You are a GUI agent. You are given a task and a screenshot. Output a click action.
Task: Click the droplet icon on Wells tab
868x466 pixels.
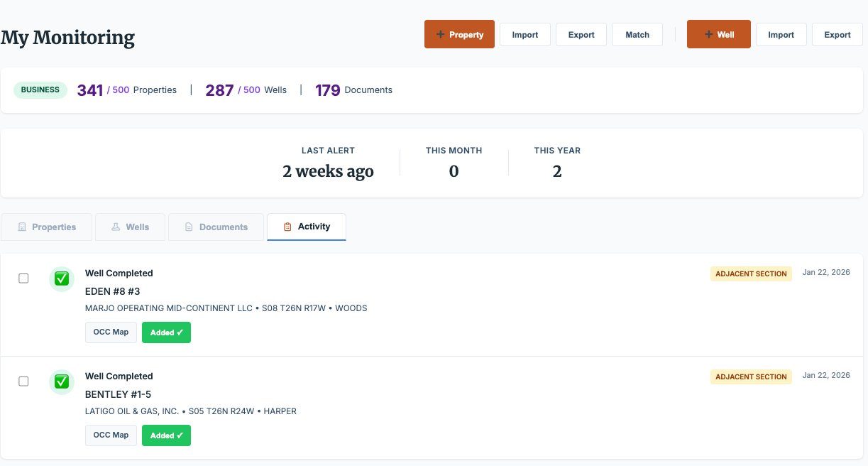[116, 227]
